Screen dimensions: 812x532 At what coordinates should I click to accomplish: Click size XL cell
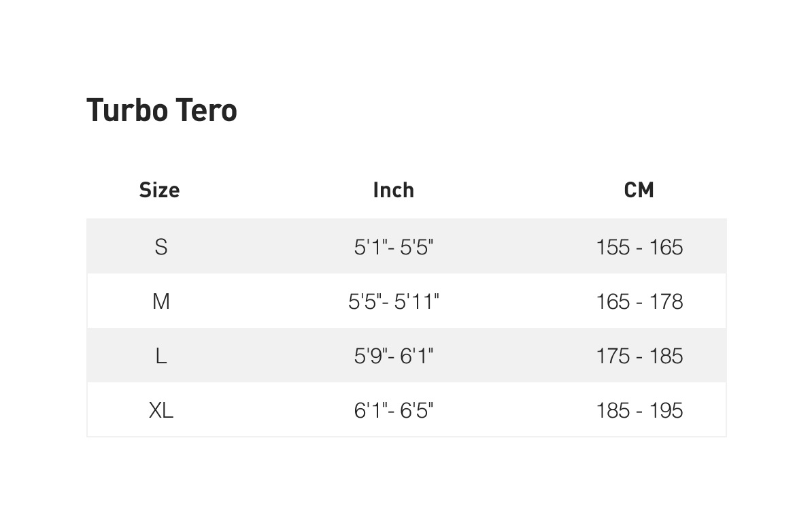[x=161, y=410]
